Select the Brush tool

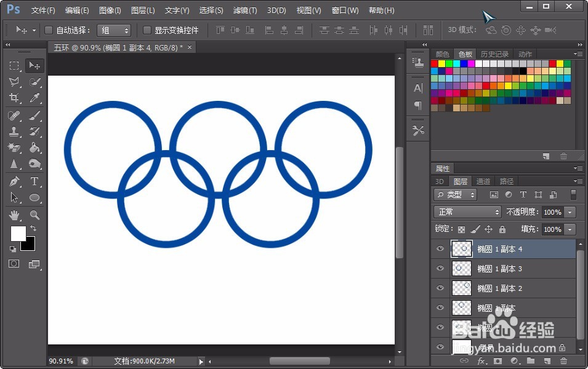coord(34,116)
